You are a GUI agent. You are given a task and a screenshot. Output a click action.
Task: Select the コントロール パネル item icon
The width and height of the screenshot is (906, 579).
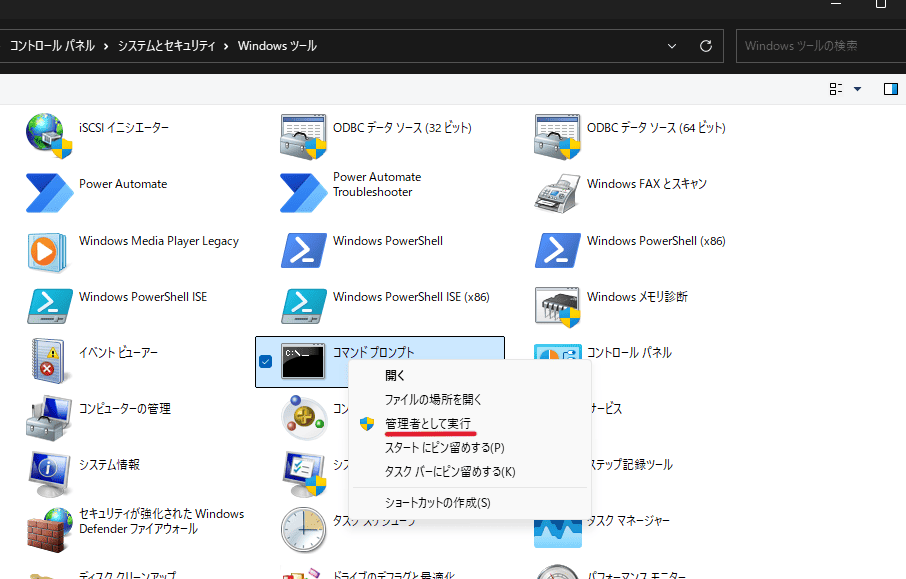pyautogui.click(x=558, y=352)
